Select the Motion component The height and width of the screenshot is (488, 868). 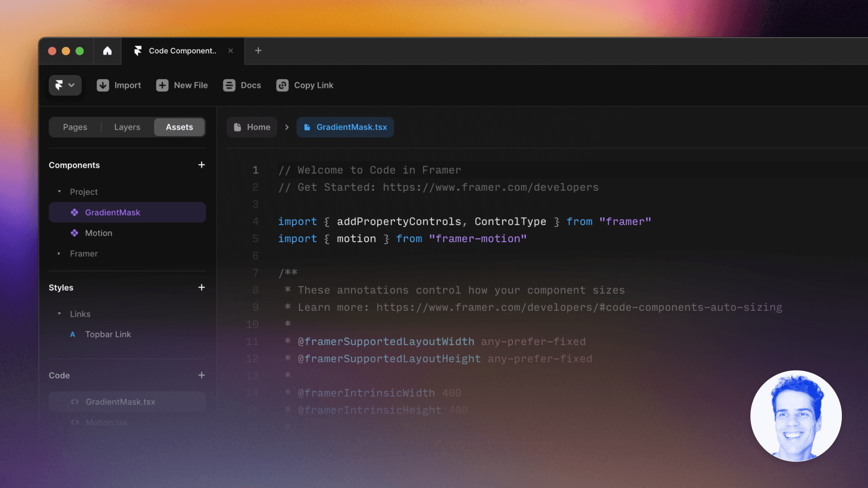(99, 233)
